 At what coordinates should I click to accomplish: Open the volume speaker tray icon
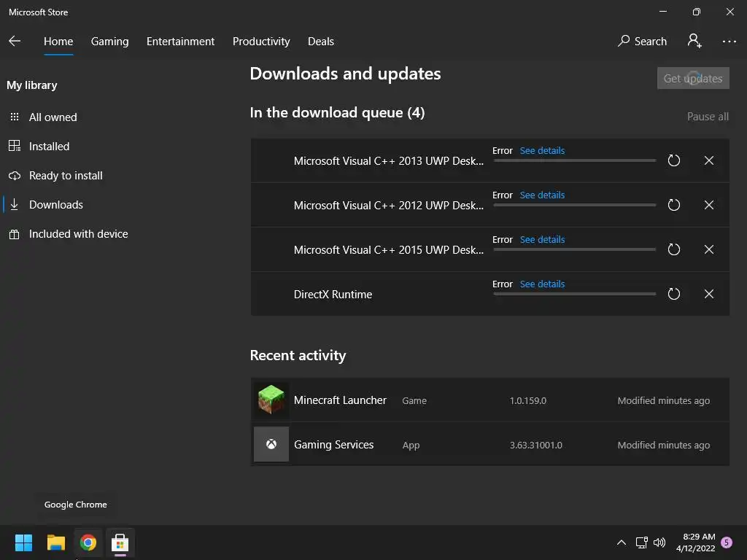(x=659, y=542)
